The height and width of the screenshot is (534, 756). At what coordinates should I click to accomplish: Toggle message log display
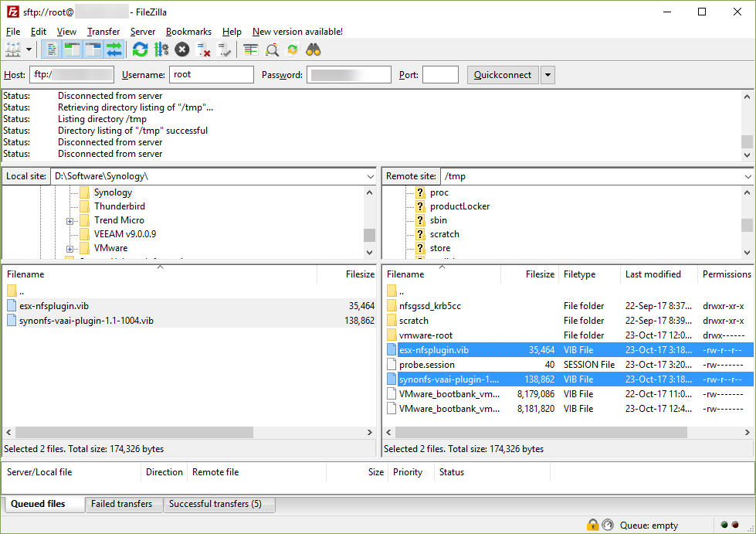coord(52,50)
